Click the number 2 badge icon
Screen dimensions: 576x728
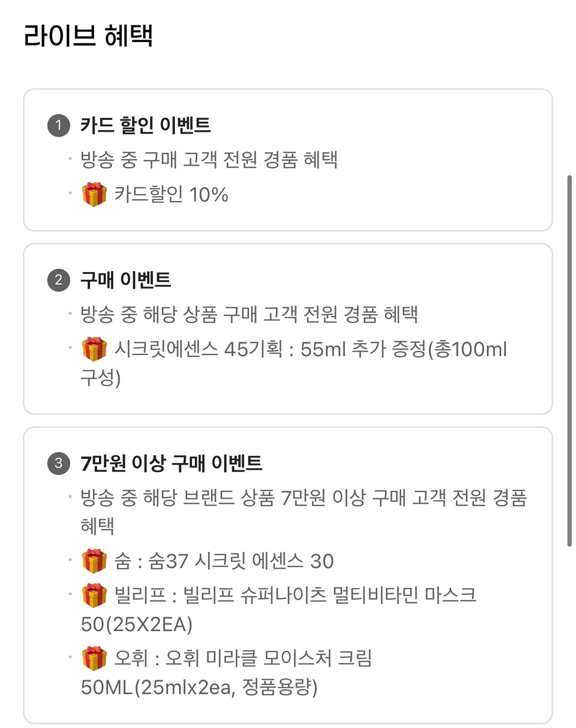(59, 280)
